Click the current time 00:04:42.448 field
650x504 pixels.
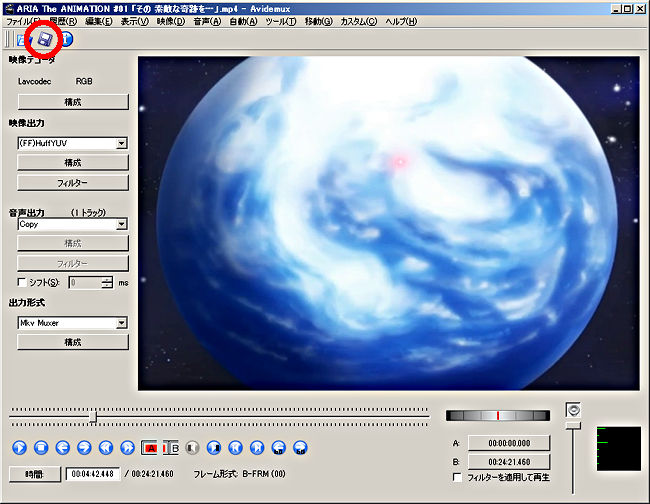coord(93,474)
